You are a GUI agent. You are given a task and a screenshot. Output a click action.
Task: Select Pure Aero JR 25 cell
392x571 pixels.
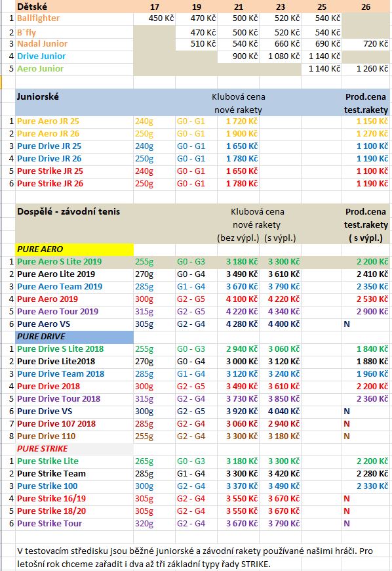(74, 121)
